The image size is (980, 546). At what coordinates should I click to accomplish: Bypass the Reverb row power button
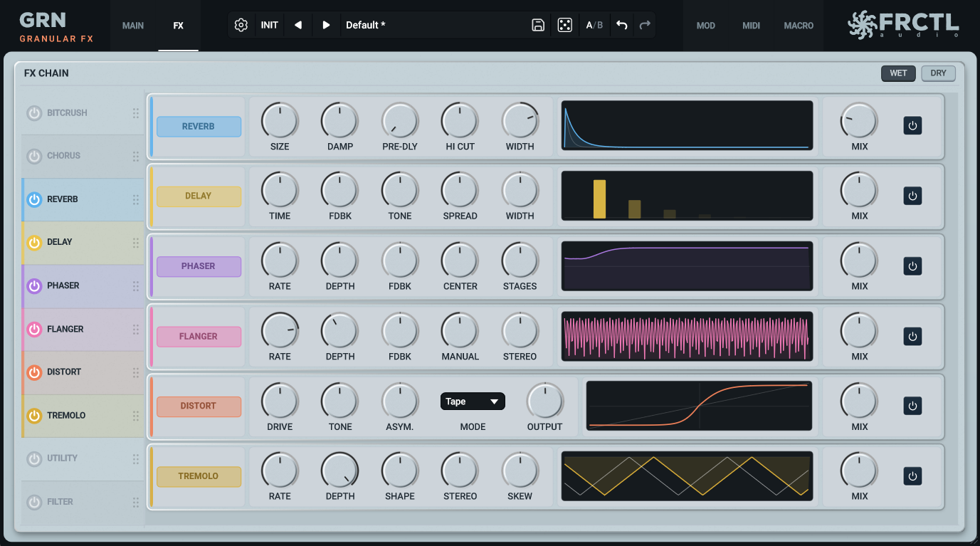click(x=912, y=126)
